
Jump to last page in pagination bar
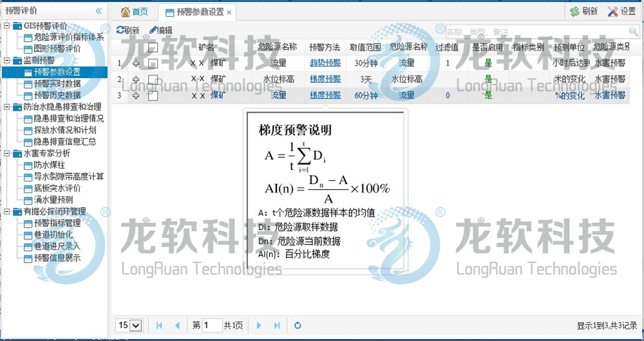click(277, 326)
